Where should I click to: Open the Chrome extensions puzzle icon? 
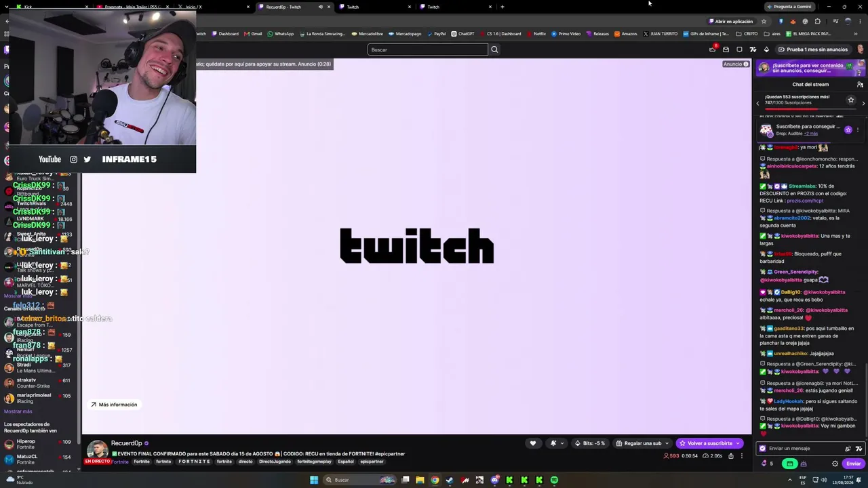click(817, 21)
